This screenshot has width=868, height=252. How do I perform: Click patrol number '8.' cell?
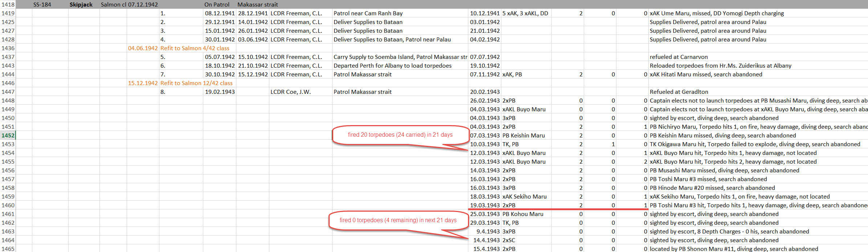click(x=163, y=92)
